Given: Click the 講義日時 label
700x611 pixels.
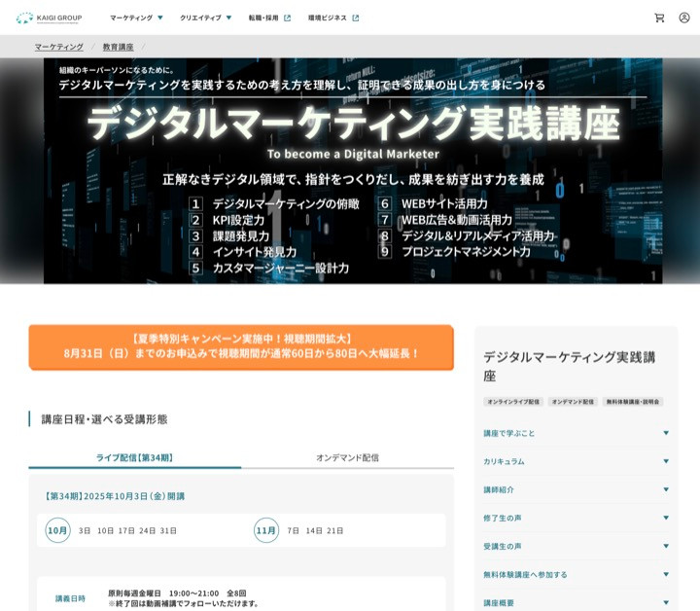Looking at the screenshot, I should [70, 598].
